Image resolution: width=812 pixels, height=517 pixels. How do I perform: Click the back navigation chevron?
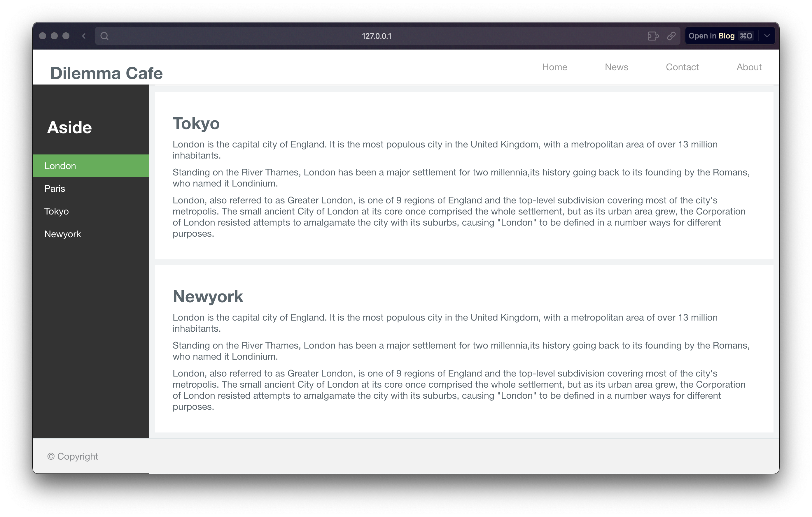(x=84, y=36)
